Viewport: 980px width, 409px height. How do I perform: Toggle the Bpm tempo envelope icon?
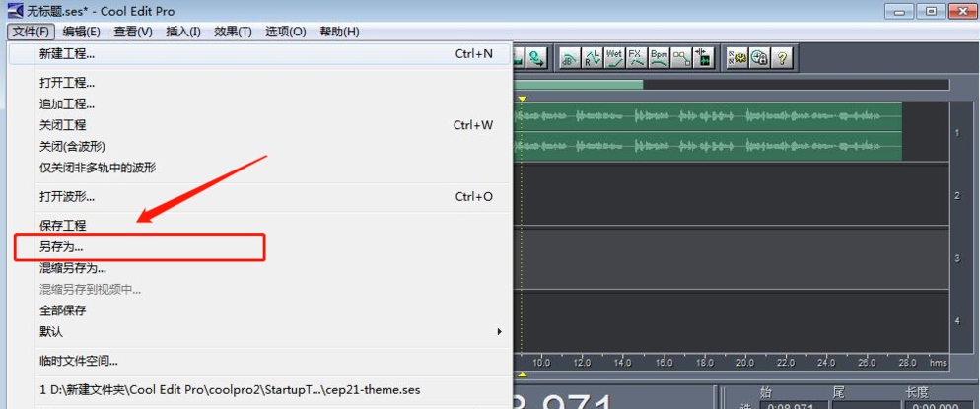point(659,58)
